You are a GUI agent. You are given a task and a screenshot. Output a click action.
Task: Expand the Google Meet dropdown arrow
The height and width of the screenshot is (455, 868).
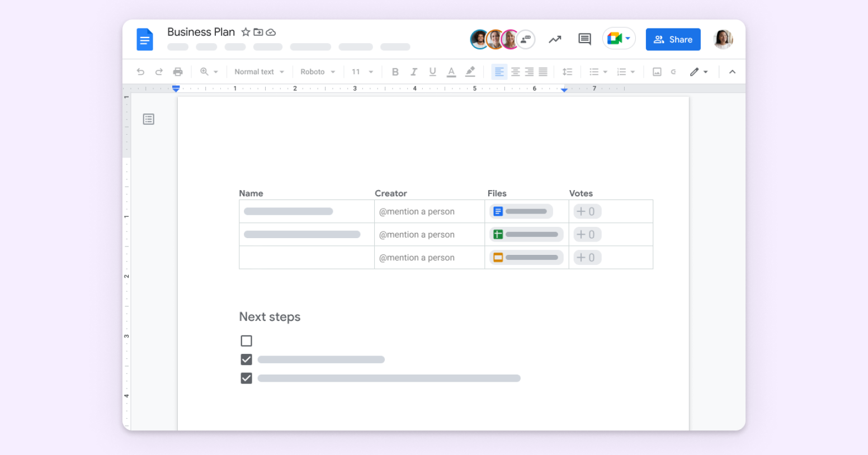coord(629,39)
